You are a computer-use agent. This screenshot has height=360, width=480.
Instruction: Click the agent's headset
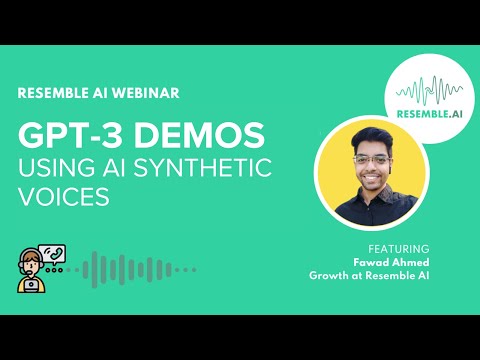click(30, 262)
